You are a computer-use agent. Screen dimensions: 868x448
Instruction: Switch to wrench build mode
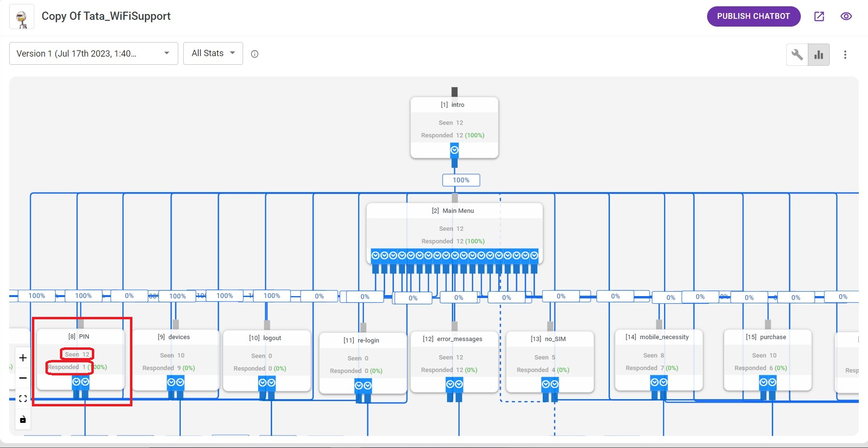pos(797,55)
